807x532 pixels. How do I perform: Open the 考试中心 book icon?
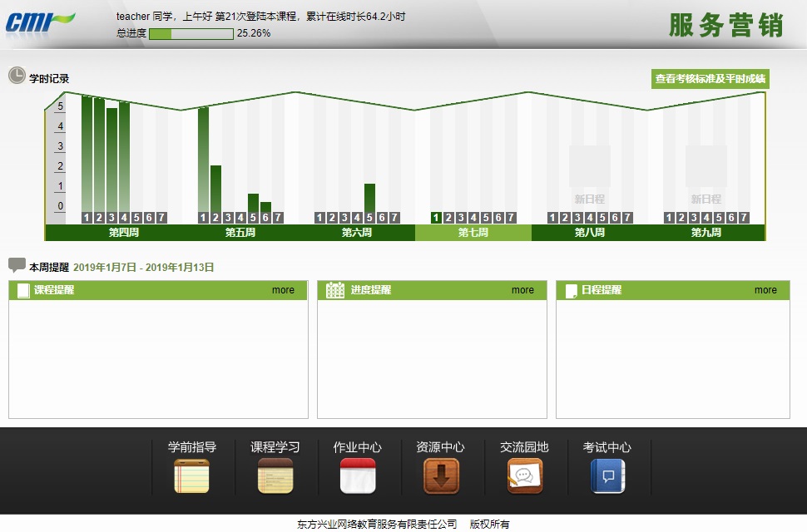pyautogui.click(x=607, y=476)
